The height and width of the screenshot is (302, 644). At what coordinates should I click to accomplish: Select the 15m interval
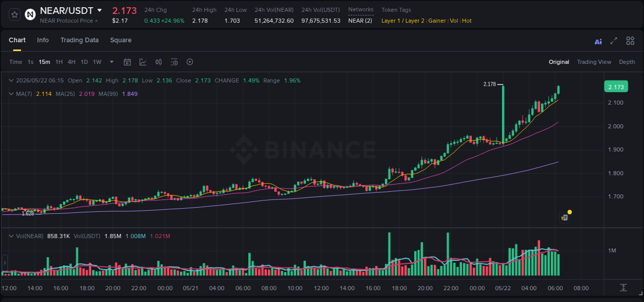[x=44, y=62]
